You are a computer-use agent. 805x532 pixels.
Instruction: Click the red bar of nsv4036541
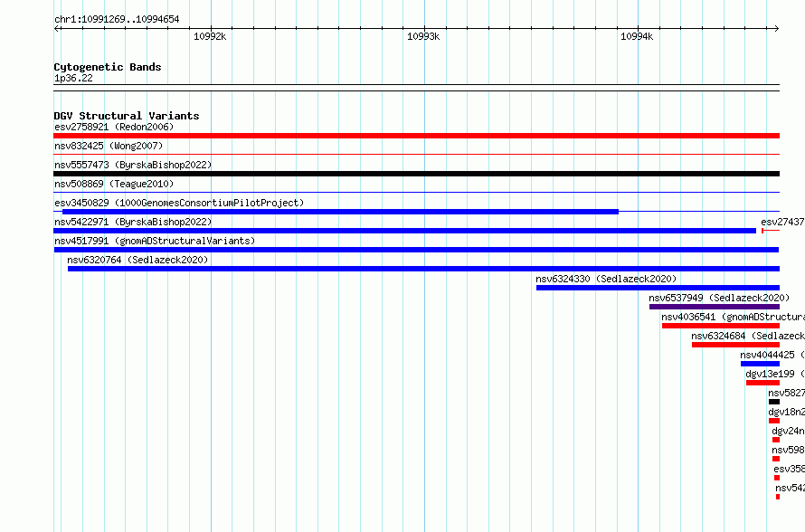click(721, 326)
